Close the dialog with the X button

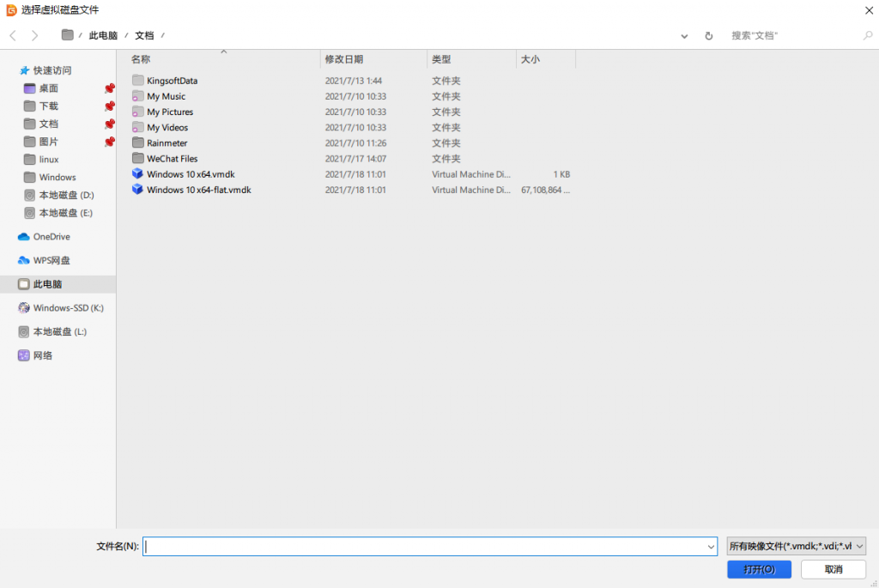[869, 10]
